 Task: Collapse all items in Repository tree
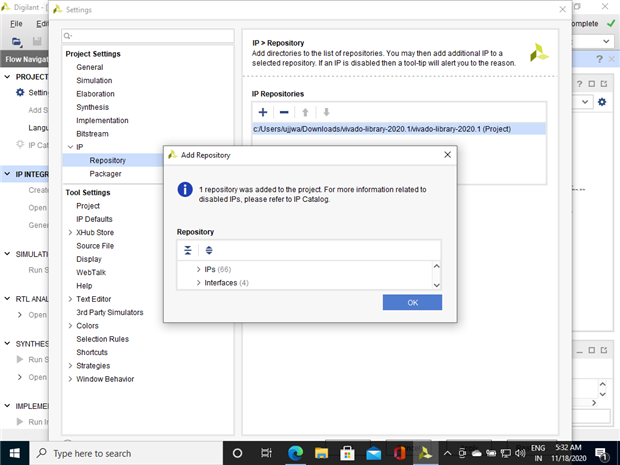coord(188,250)
